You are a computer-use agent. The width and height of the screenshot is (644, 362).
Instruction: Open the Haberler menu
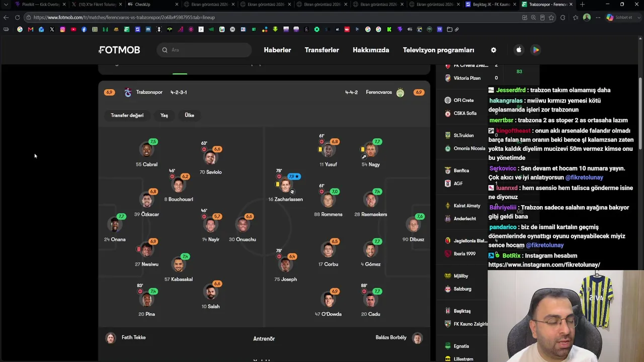(277, 50)
